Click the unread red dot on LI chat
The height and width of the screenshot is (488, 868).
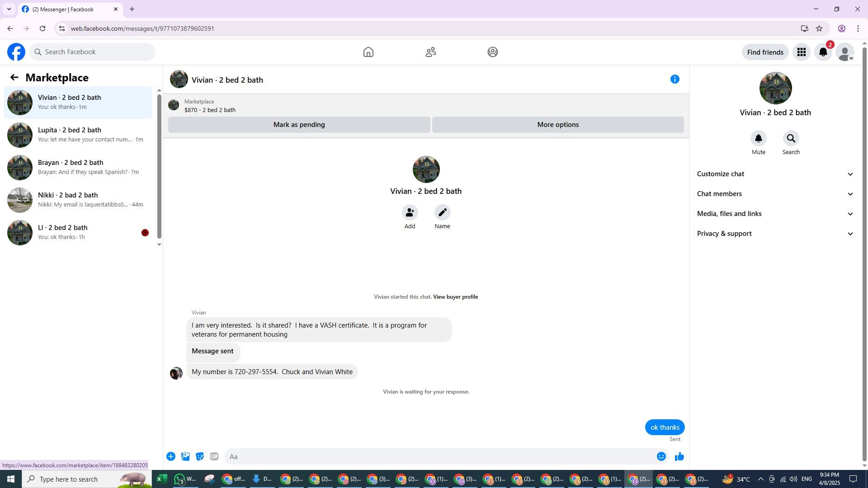[x=145, y=233]
